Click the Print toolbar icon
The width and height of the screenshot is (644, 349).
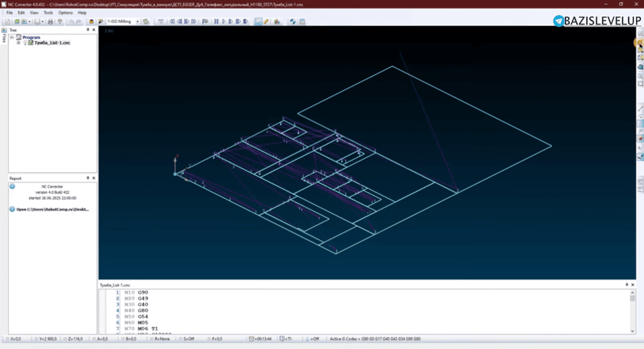[x=50, y=21]
